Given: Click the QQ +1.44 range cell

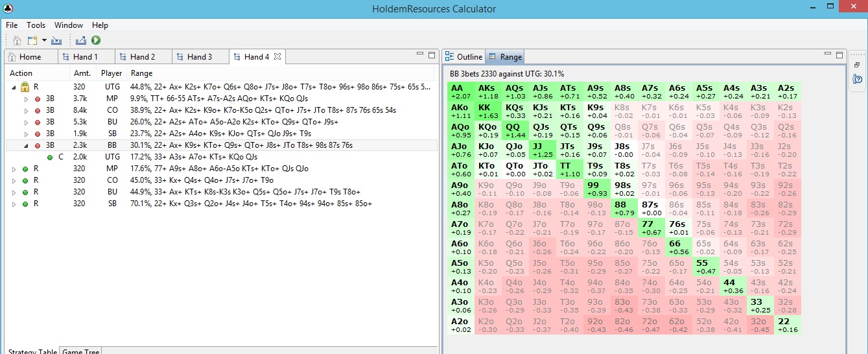Looking at the screenshot, I should pos(516,131).
